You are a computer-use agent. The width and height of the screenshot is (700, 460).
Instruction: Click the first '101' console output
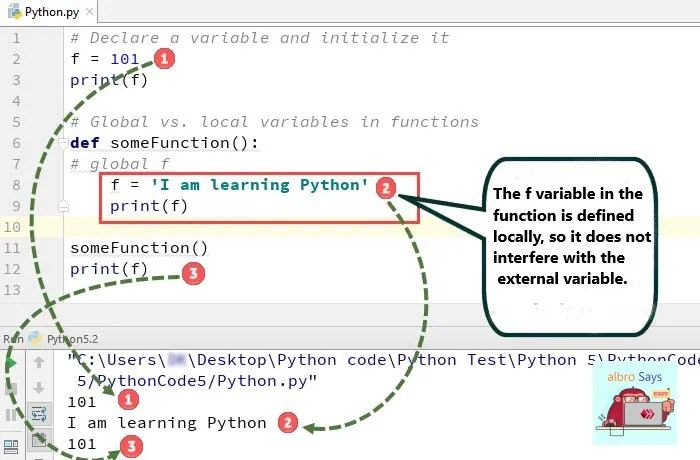pyautogui.click(x=82, y=402)
